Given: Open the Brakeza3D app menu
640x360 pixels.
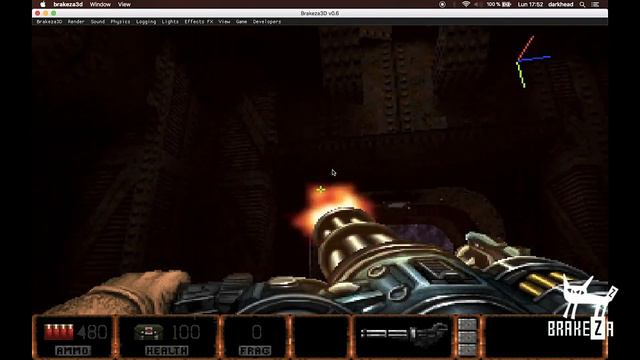Looking at the screenshot, I should [x=49, y=22].
